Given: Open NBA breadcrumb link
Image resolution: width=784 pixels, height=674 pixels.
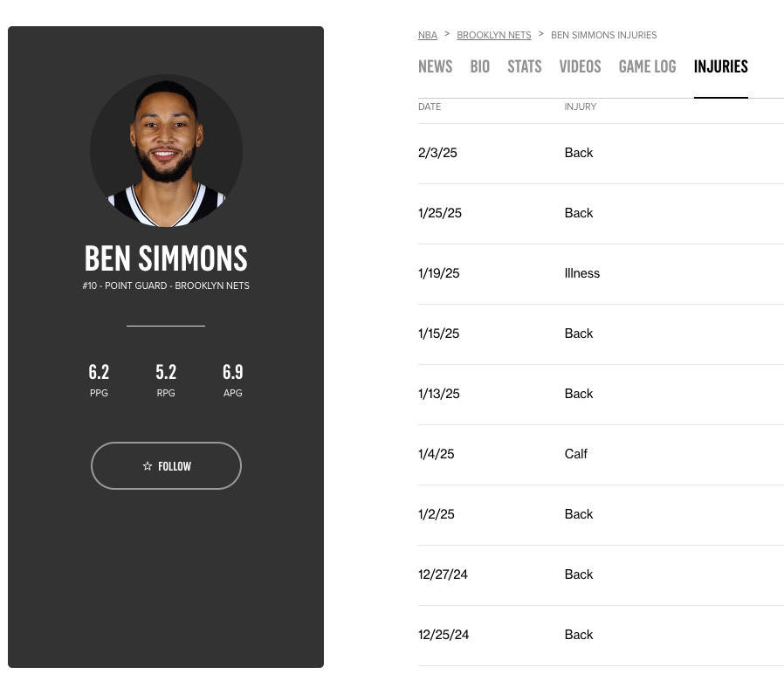Looking at the screenshot, I should [428, 35].
